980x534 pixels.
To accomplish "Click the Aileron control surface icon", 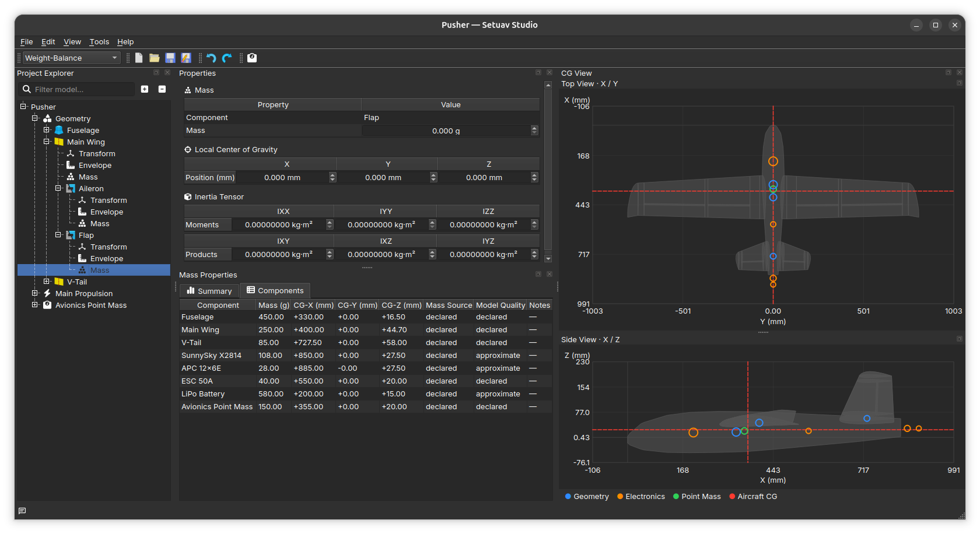I will pyautogui.click(x=71, y=188).
